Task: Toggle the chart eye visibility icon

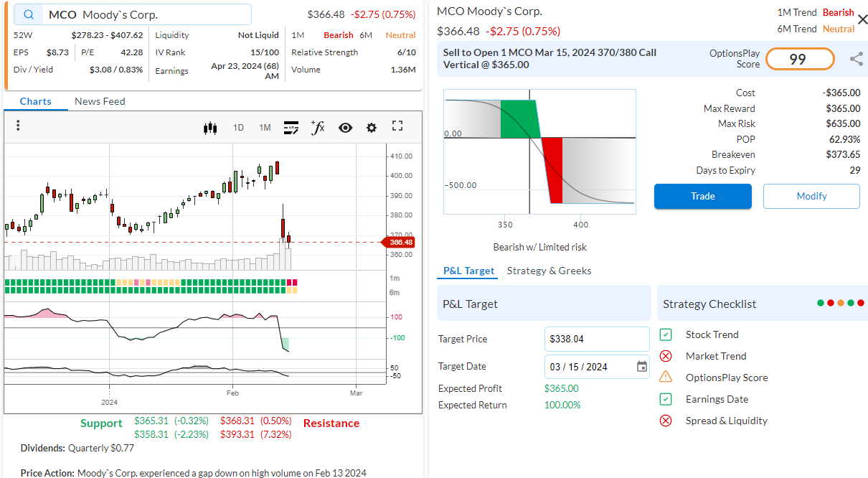Action: 345,128
